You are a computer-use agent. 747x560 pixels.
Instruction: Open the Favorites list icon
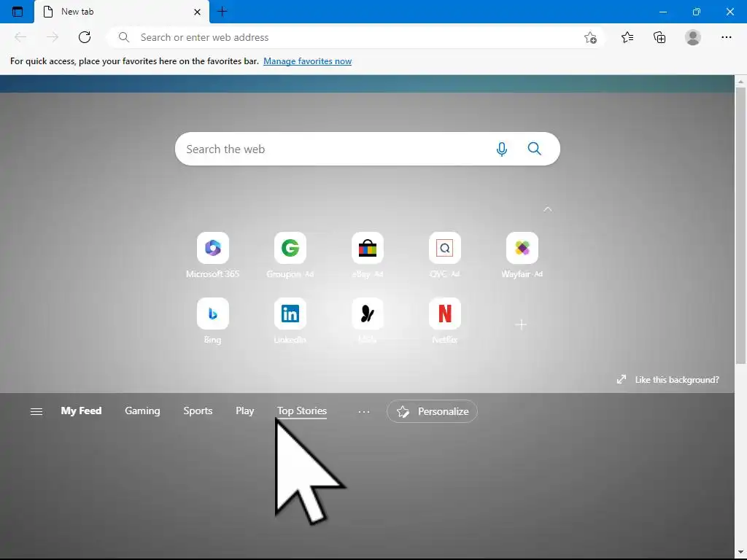(x=627, y=37)
